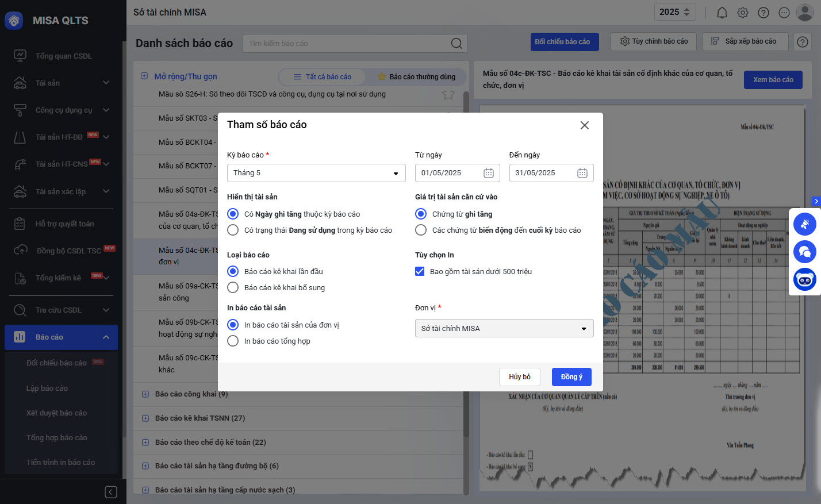Open settings gear in top bar
Viewport: 821px width, 504px height.
743,13
